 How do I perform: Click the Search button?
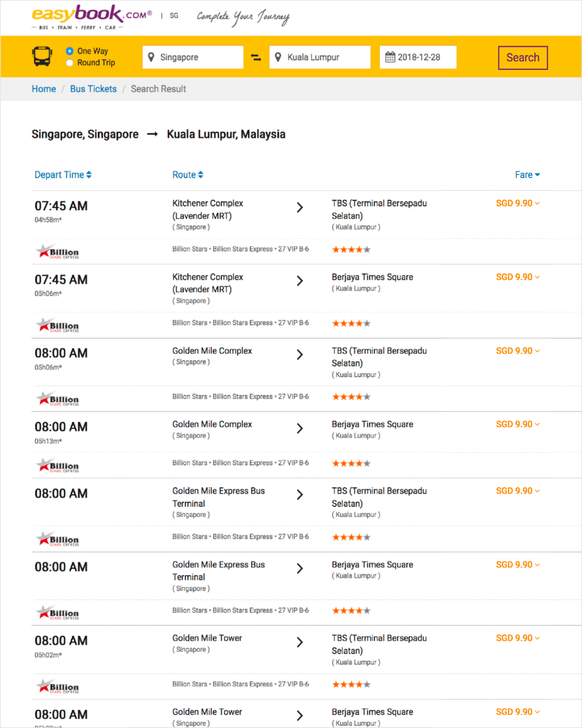(x=523, y=57)
